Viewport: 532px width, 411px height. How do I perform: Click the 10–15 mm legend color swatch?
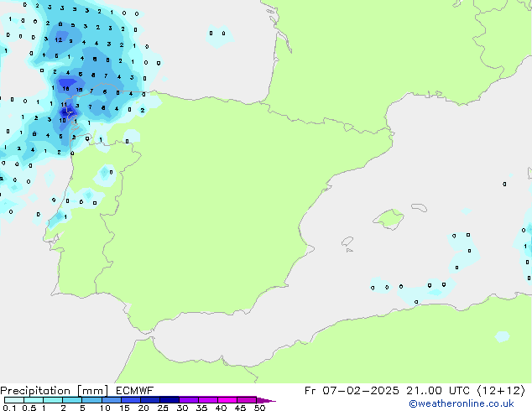click(x=111, y=400)
